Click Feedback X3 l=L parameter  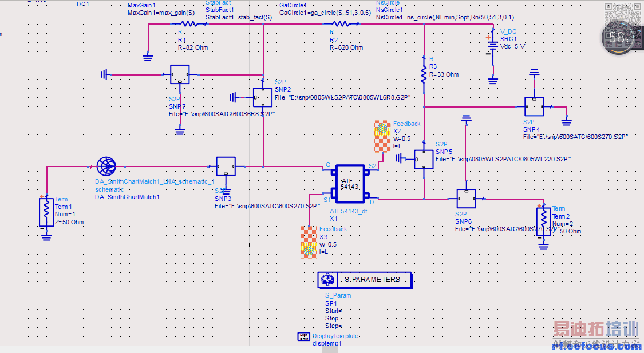pyautogui.click(x=323, y=252)
